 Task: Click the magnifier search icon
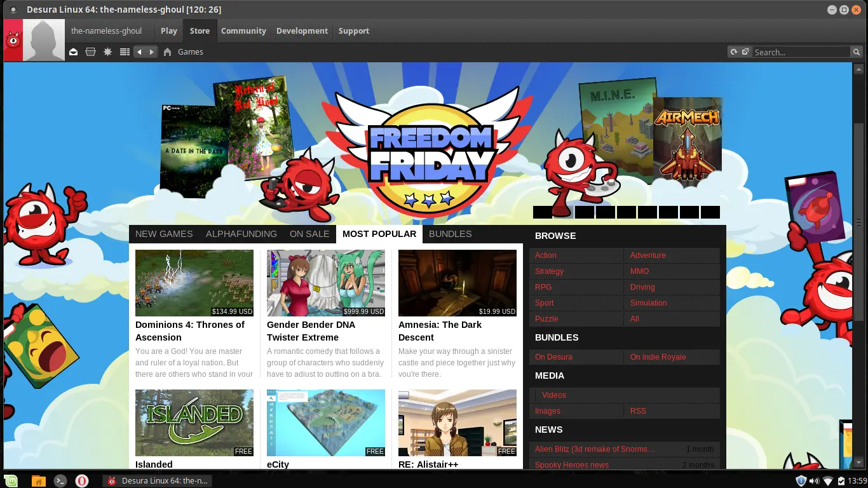[855, 52]
